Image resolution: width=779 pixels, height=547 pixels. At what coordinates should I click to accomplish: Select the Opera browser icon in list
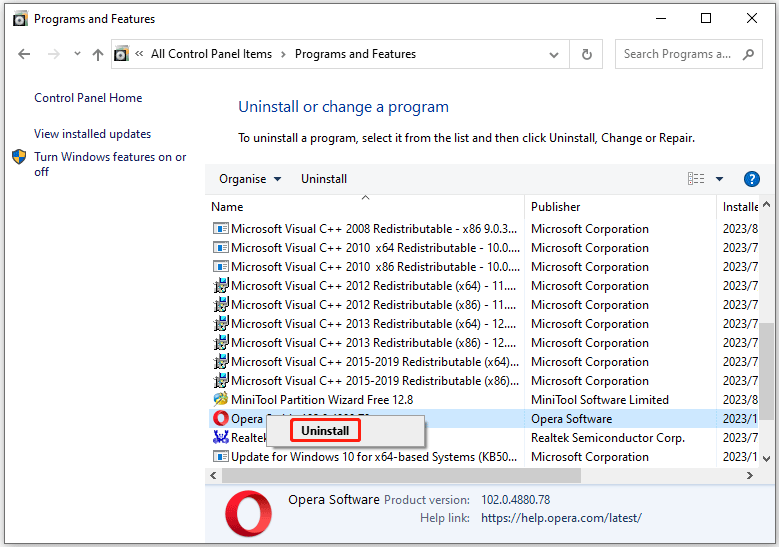pyautogui.click(x=221, y=418)
